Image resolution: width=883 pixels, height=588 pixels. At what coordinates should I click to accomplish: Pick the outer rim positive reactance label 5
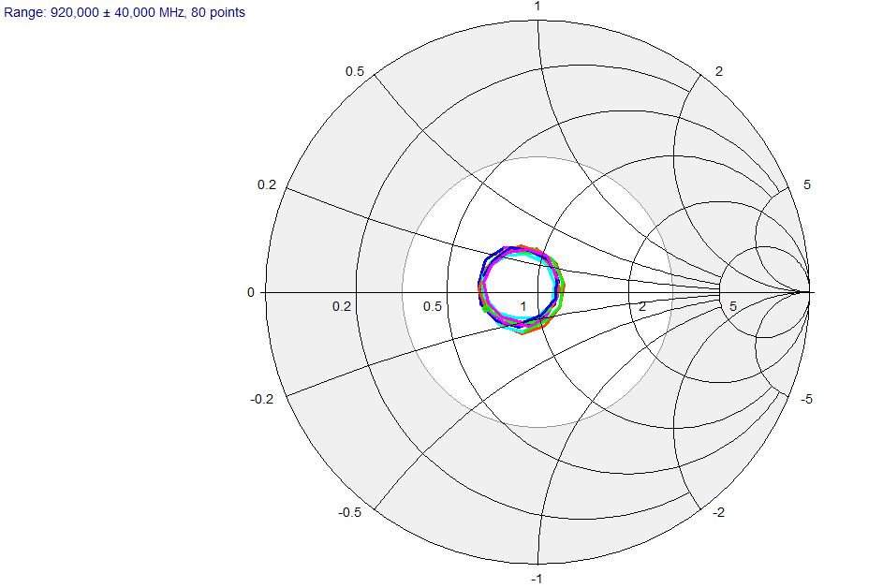coord(807,184)
